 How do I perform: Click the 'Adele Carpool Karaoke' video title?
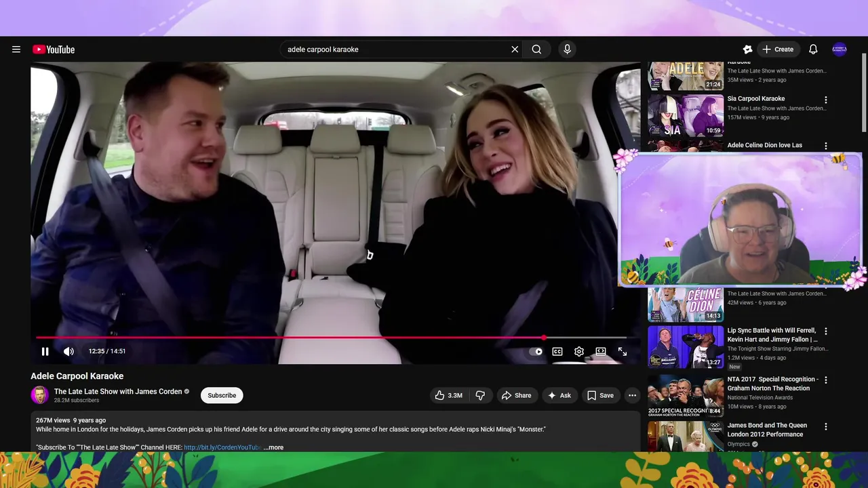click(x=77, y=376)
